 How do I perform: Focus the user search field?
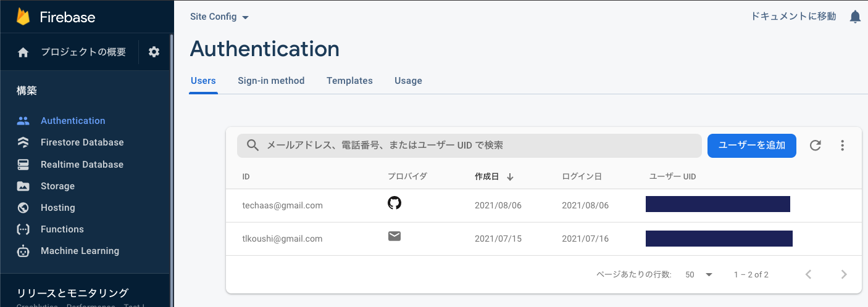469,145
